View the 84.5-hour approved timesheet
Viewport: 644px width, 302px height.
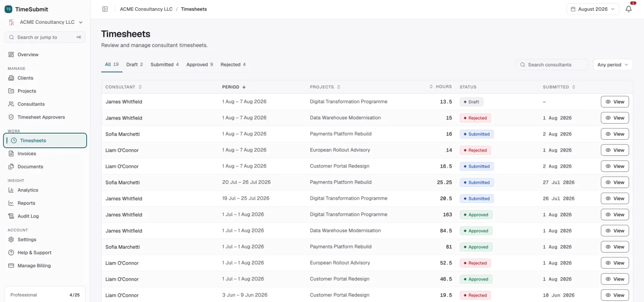coord(615,231)
